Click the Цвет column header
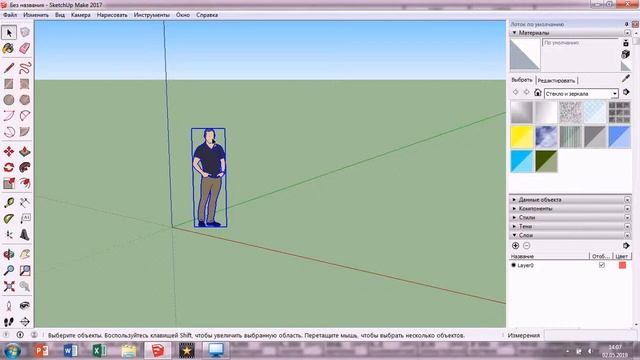 pos(622,256)
